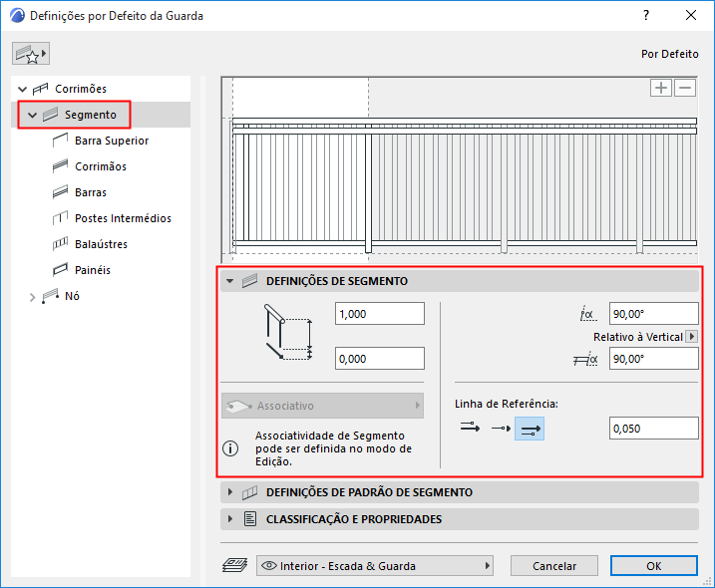Select Barra Superior in the tree
715x588 pixels.
tap(112, 141)
